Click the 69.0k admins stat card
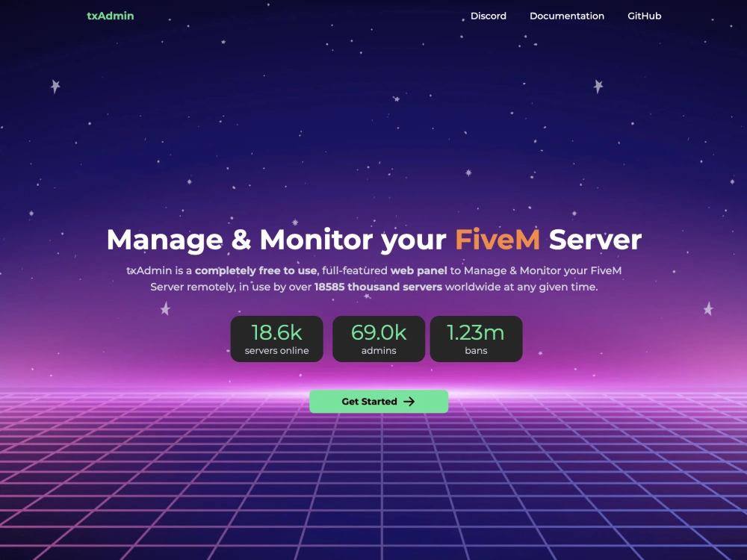The image size is (747, 560). coord(379,338)
